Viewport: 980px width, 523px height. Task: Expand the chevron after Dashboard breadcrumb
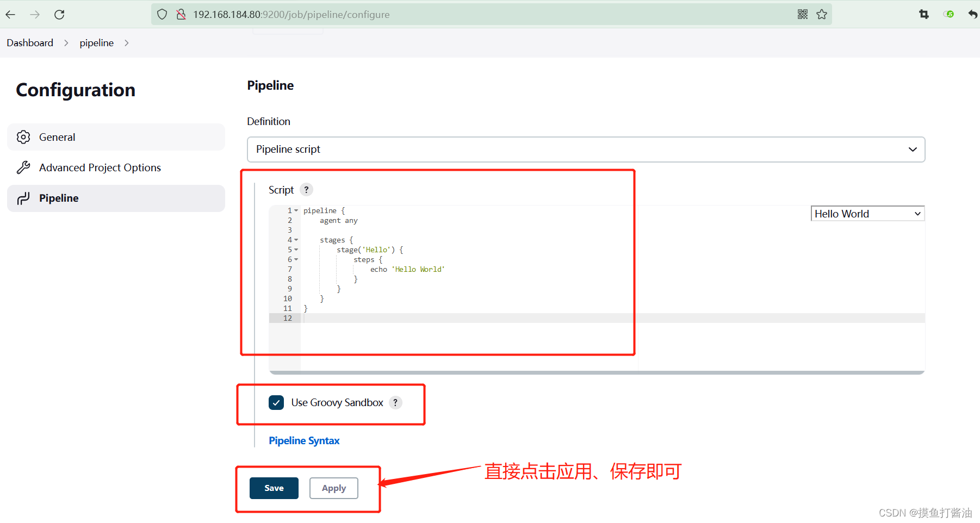pyautogui.click(x=66, y=43)
